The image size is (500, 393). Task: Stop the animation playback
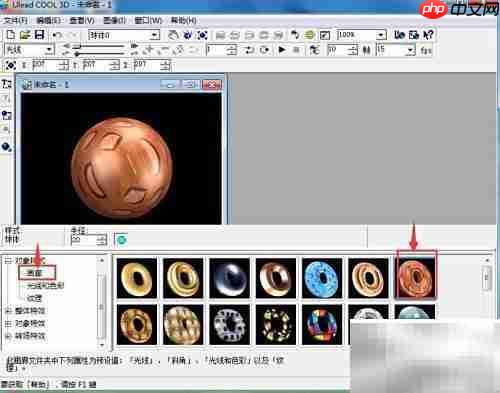(x=296, y=50)
